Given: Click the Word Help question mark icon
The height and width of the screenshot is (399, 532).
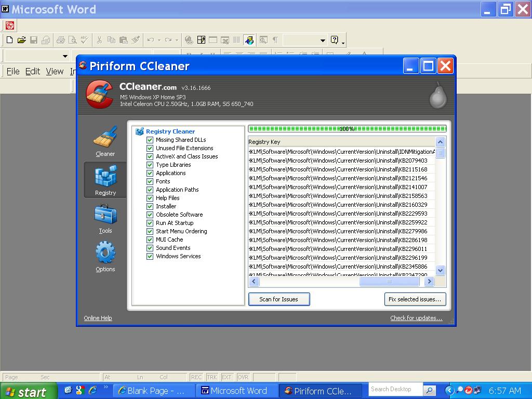Looking at the screenshot, I should coord(334,40).
